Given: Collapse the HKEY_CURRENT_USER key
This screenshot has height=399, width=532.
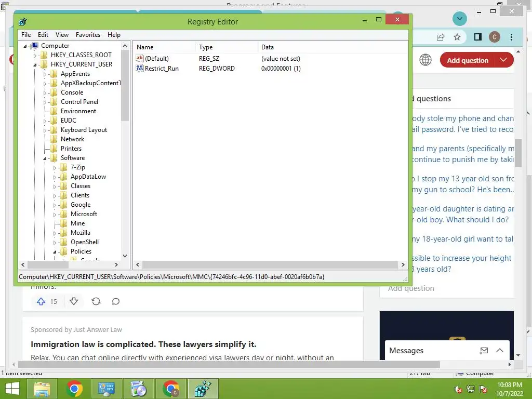Looking at the screenshot, I should click(35, 64).
